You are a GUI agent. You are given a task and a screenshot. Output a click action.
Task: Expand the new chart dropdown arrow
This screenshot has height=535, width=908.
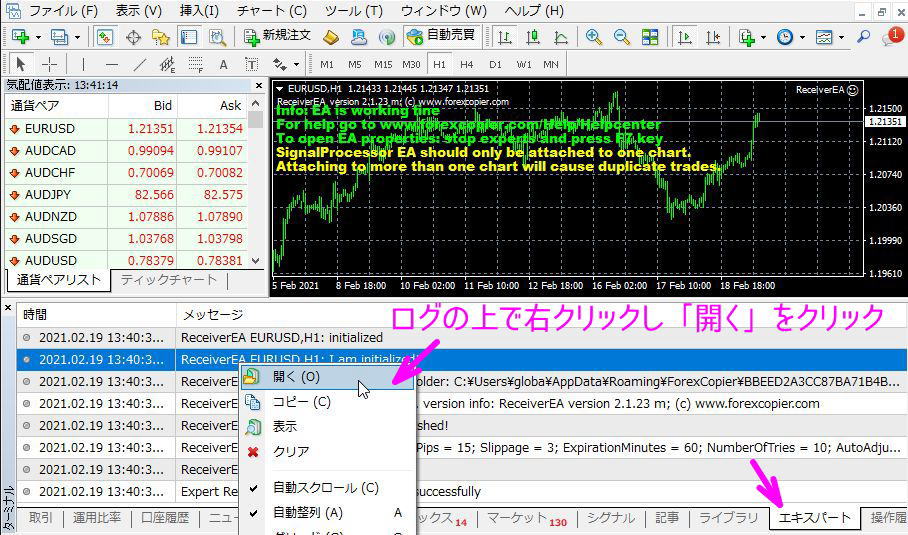click(38, 37)
